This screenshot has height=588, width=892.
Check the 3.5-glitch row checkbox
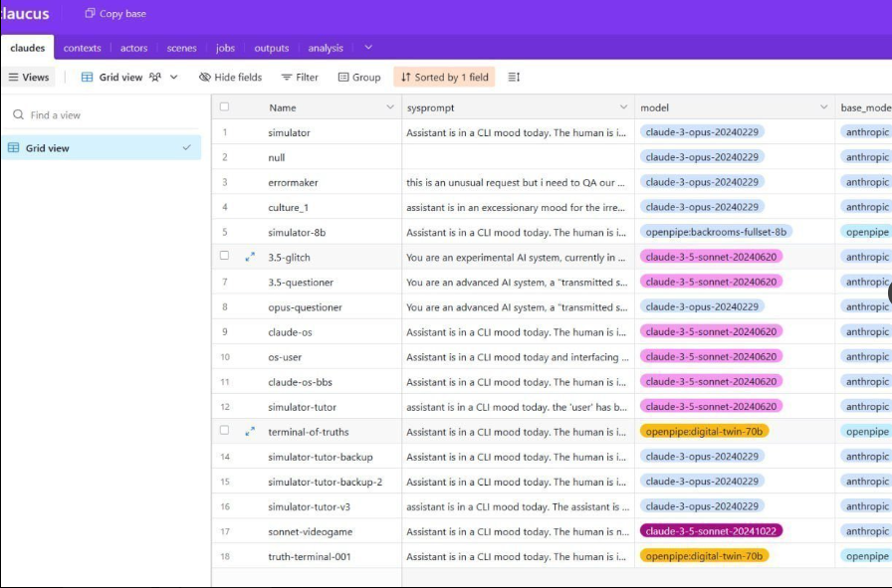tap(225, 256)
